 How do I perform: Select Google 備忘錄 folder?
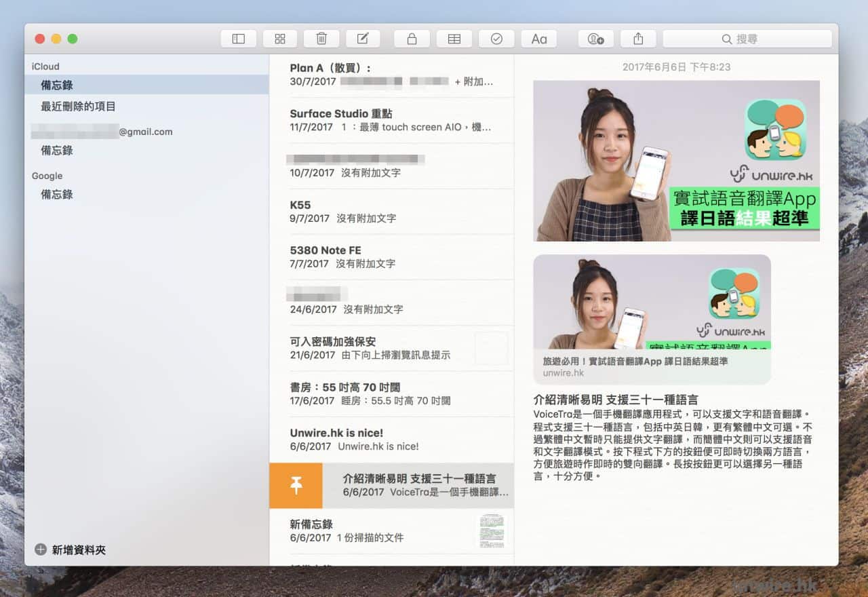click(57, 195)
